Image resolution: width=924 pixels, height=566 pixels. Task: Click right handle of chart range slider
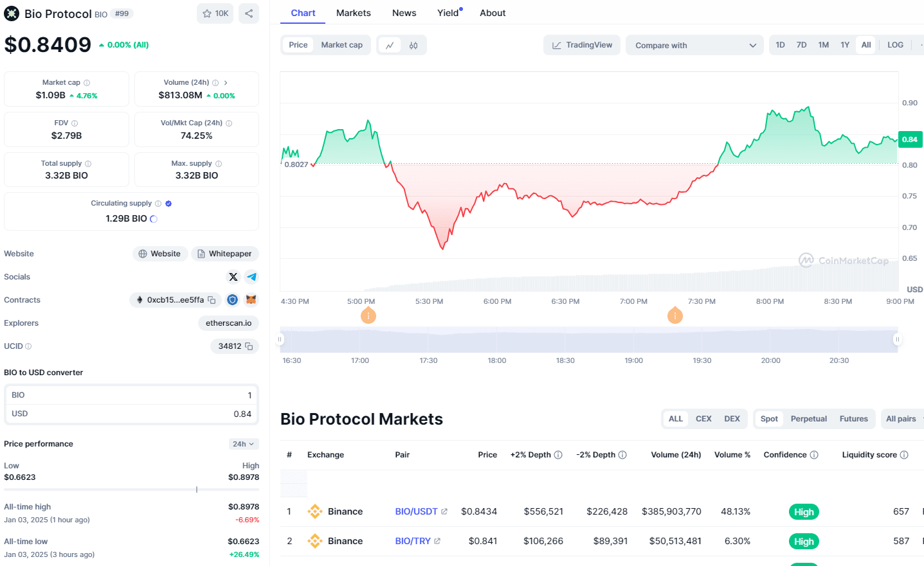pyautogui.click(x=897, y=339)
